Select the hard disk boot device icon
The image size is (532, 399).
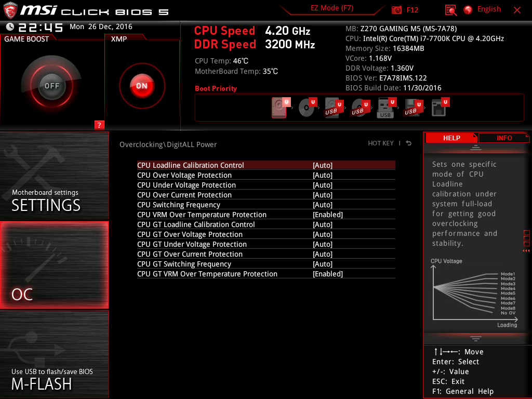tap(281, 108)
